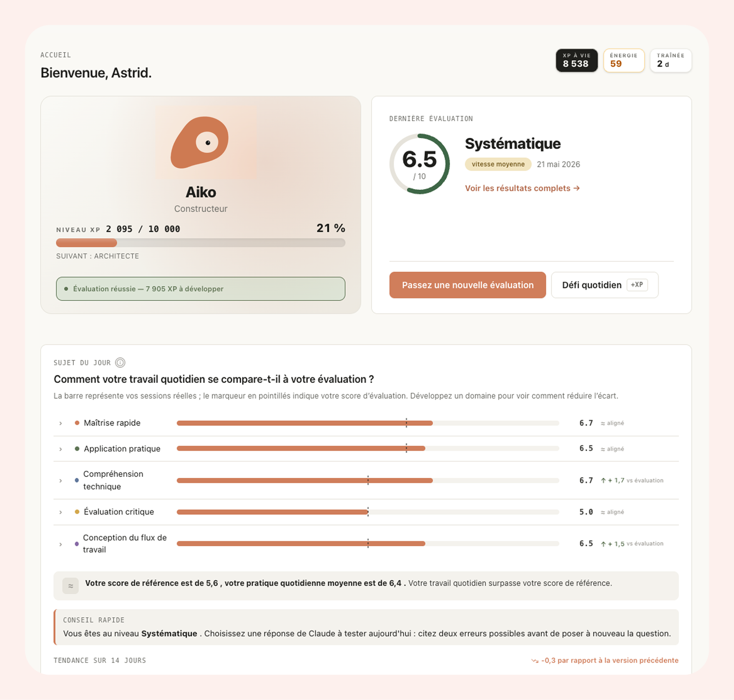Click the 2 095 / 10 000 XP value

pyautogui.click(x=143, y=229)
